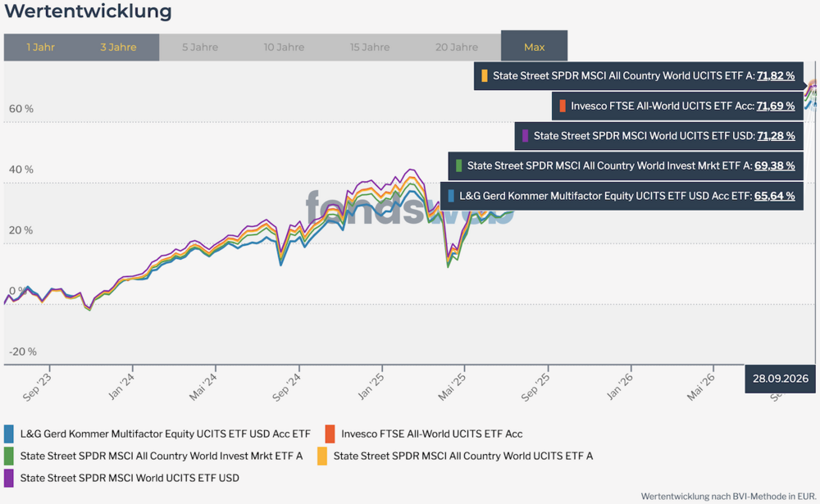Click the Sep '25 axis label
The height and width of the screenshot is (504, 820).
click(x=536, y=387)
